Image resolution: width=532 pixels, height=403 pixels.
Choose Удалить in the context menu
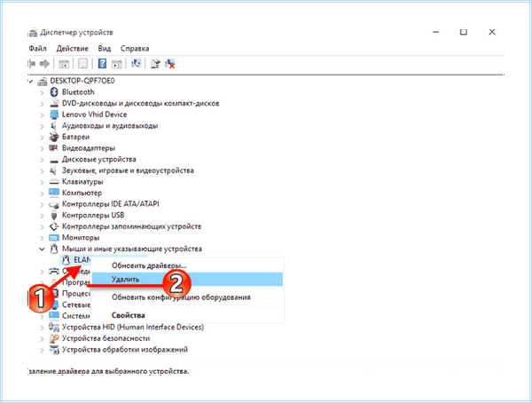click(x=187, y=280)
